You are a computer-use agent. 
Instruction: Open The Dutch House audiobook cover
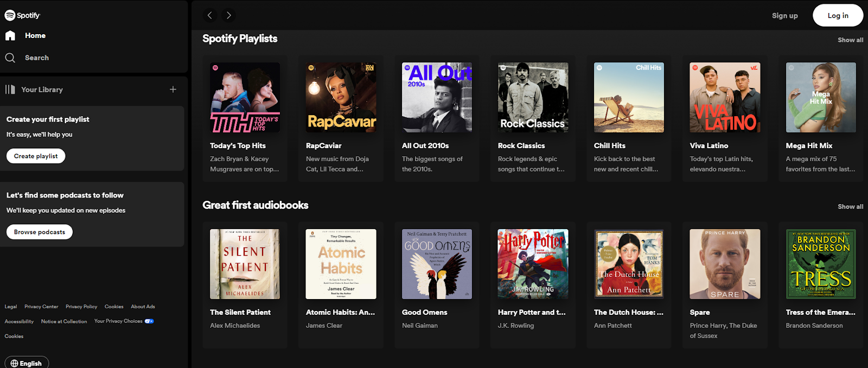point(629,264)
